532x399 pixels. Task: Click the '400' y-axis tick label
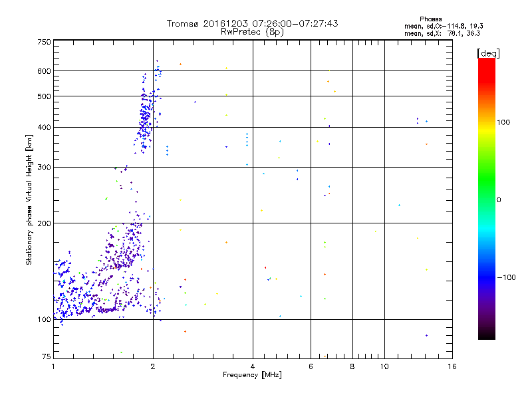[x=44, y=128]
